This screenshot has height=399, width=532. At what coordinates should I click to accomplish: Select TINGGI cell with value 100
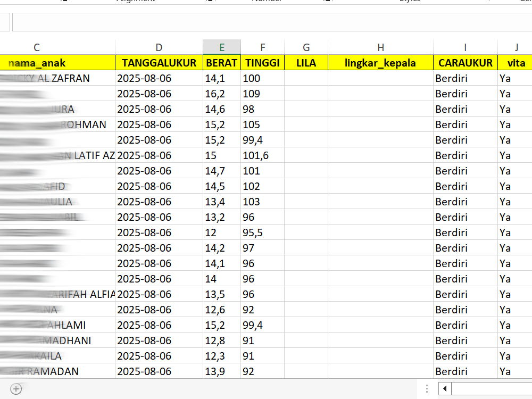pos(263,78)
